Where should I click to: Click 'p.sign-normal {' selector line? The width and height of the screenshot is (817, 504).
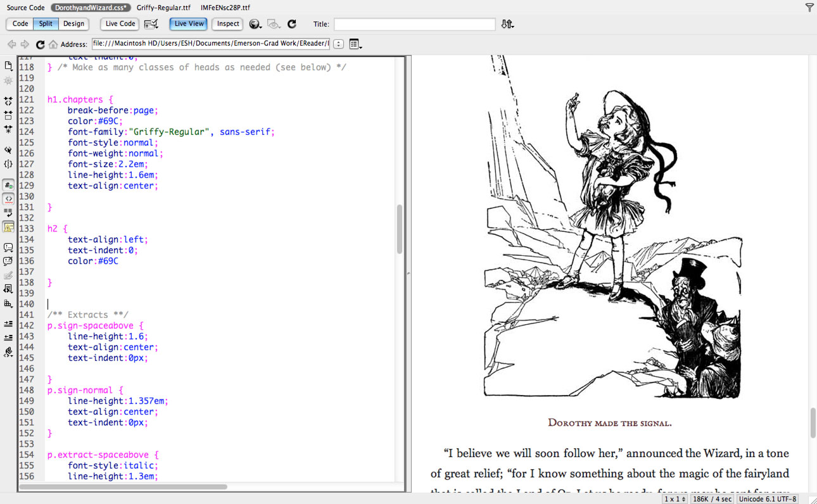click(85, 390)
